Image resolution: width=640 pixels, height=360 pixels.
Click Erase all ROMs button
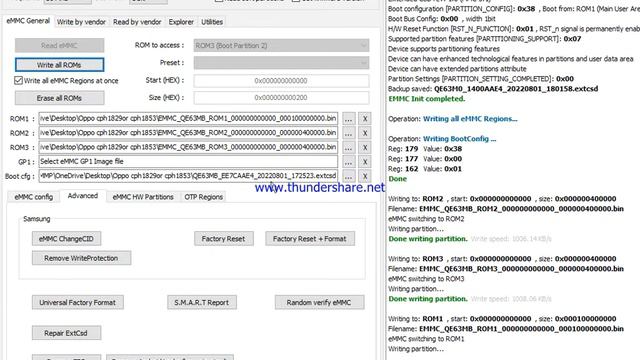point(59,98)
